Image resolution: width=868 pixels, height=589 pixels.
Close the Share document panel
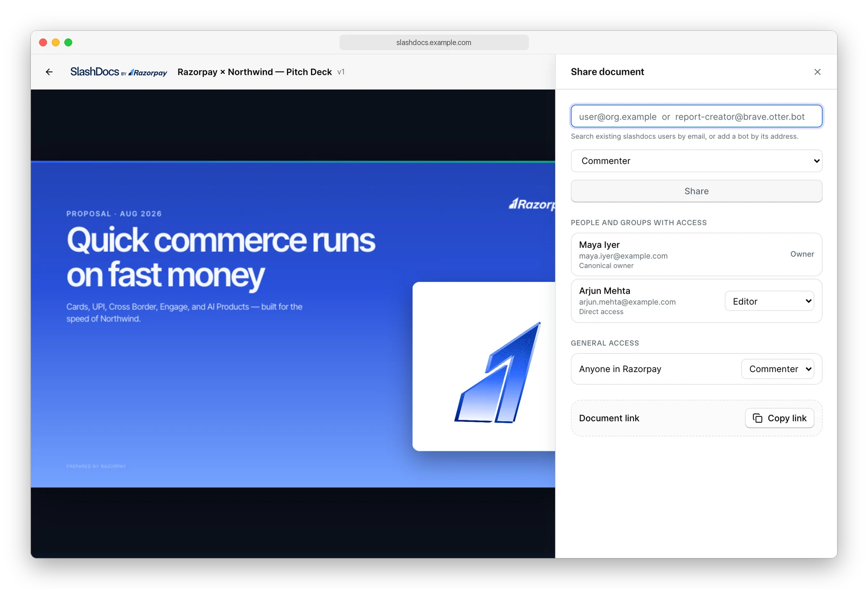point(817,72)
